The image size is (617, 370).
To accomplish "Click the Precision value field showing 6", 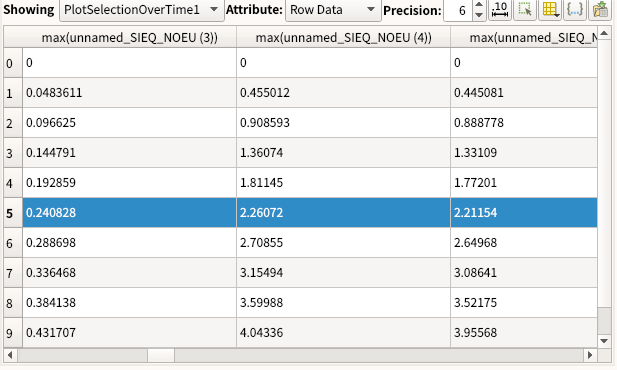I will click(x=459, y=10).
